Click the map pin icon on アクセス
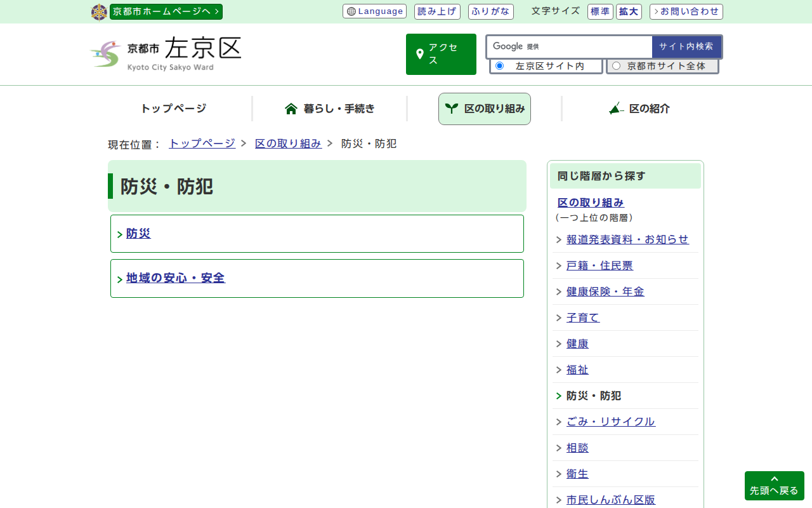The image size is (812, 508). pyautogui.click(x=419, y=54)
